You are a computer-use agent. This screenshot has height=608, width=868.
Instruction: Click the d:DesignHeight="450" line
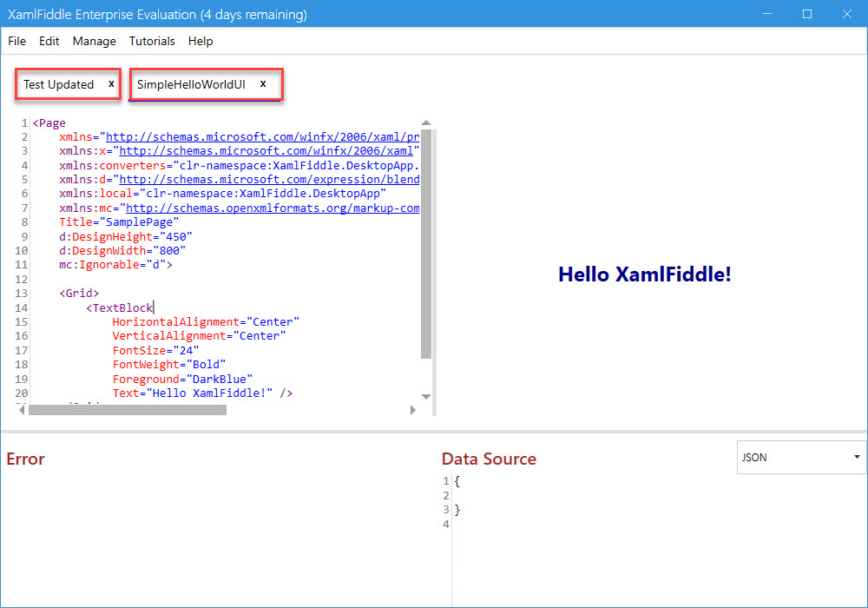[x=126, y=236]
